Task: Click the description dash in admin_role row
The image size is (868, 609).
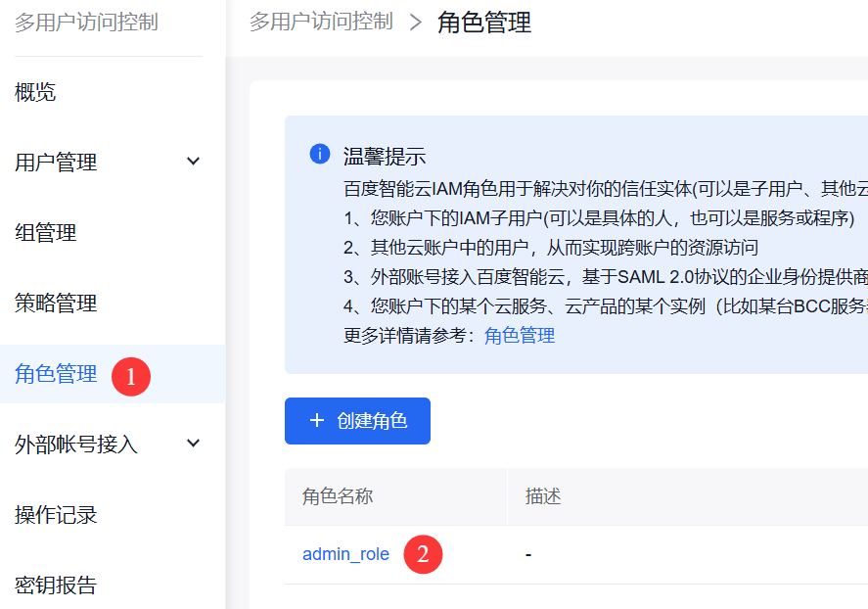Action: 528,555
